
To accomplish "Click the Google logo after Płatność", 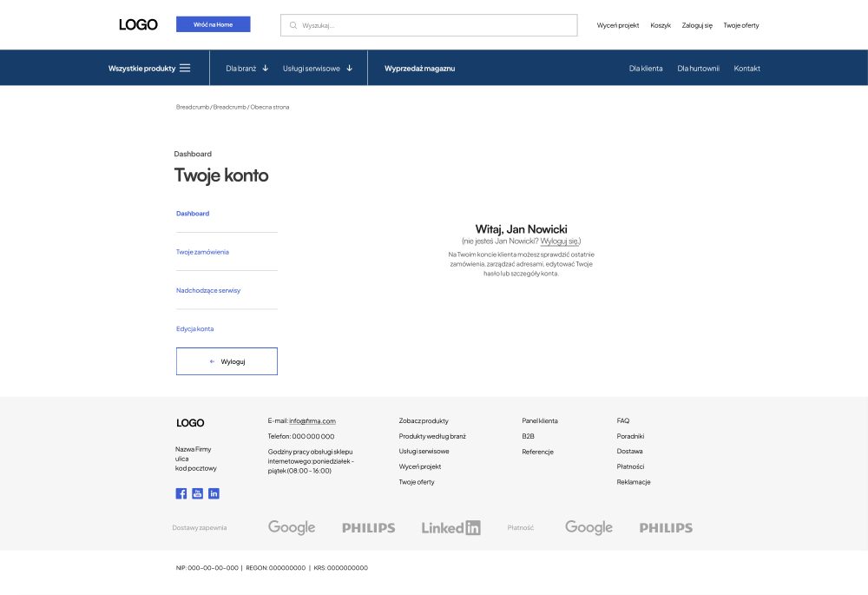I will click(x=589, y=527).
